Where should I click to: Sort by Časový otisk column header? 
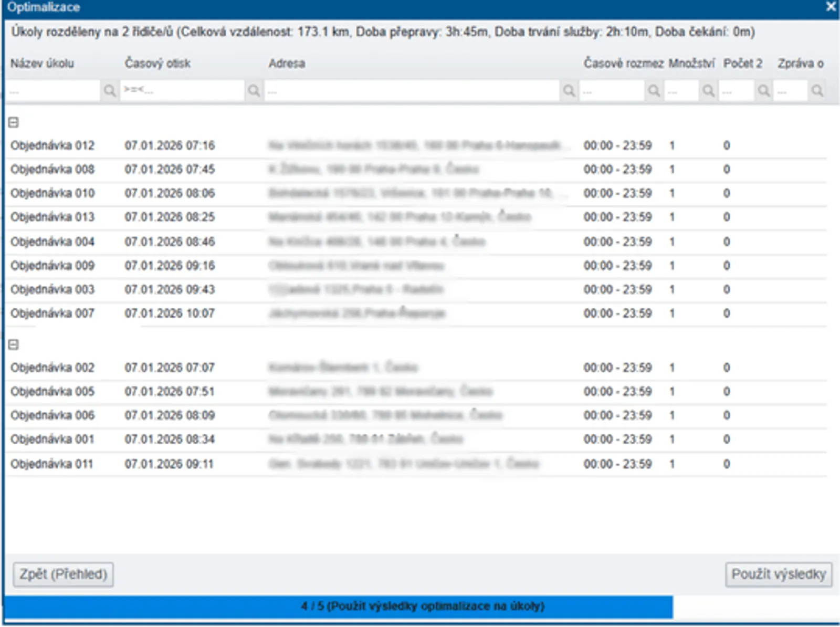coord(157,64)
